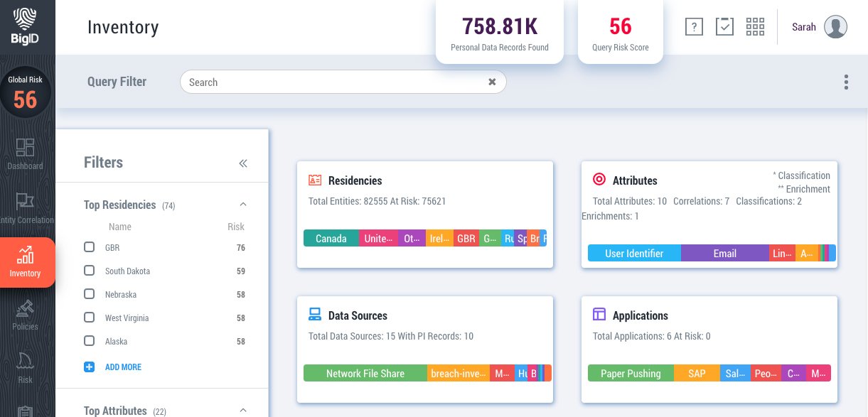Click the ADD MORE link
Screen dimensions: 868x417
(x=123, y=367)
